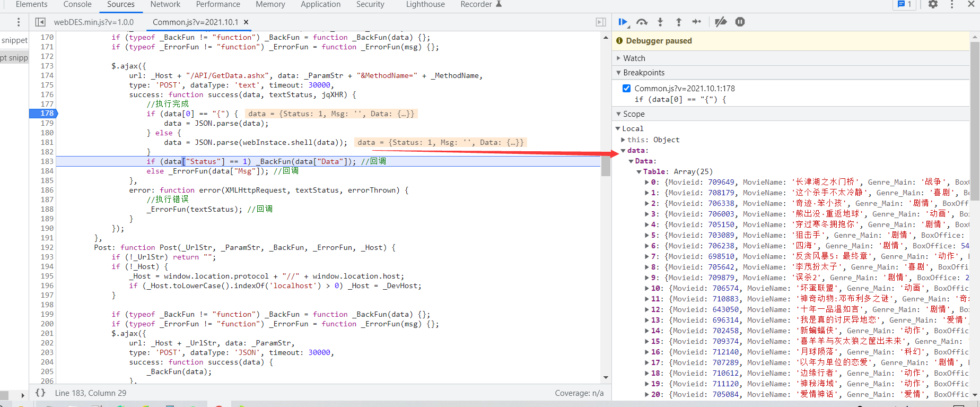980x407 pixels.
Task: Toggle pause on exceptions
Action: click(740, 22)
